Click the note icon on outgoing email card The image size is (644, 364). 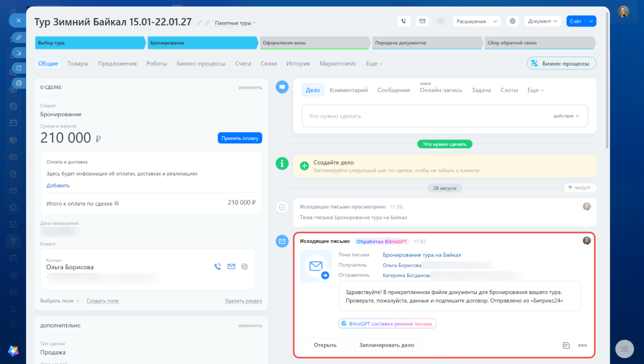tap(566, 345)
